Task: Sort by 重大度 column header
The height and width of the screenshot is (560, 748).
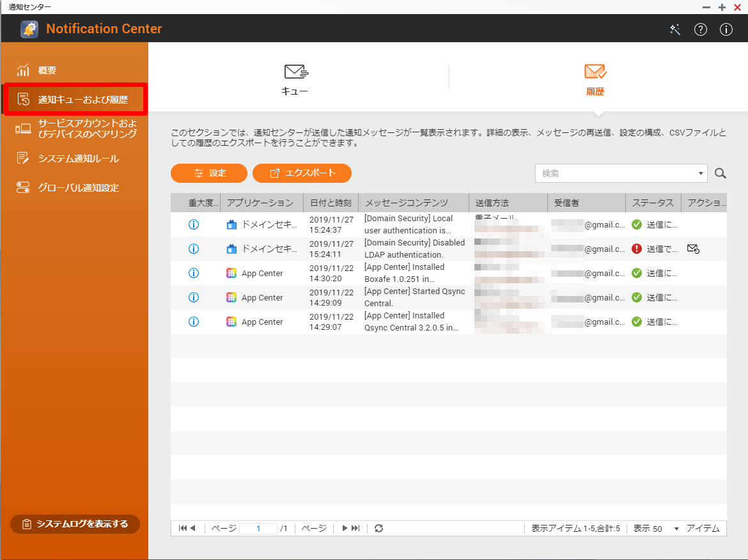Action: point(196,203)
